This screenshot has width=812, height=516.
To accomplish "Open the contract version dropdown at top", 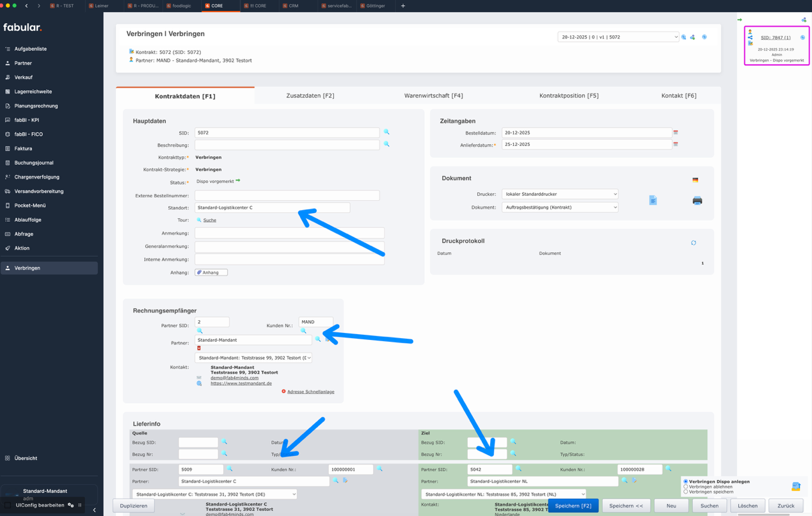I will click(617, 37).
